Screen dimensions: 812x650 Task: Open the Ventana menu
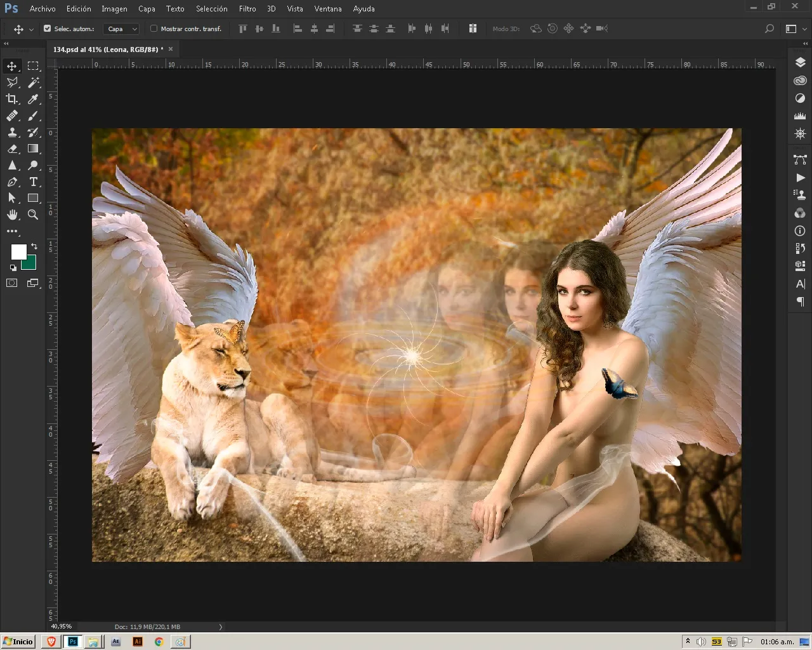tap(328, 9)
